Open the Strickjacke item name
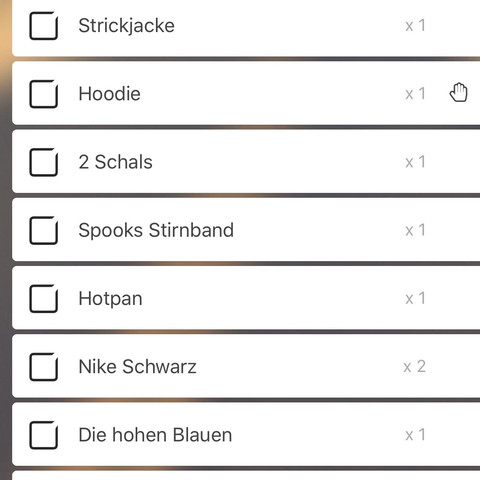Viewport: 480px width, 480px height. [126, 26]
